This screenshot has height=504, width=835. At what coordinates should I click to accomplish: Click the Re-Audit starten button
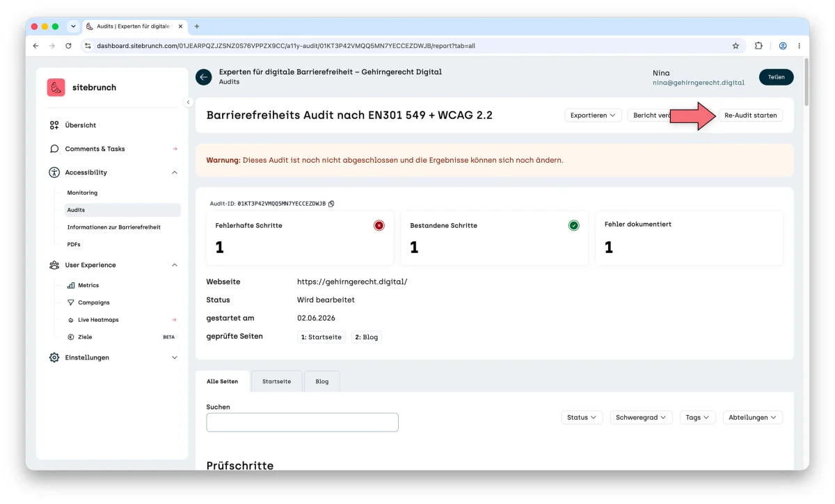[x=750, y=115]
